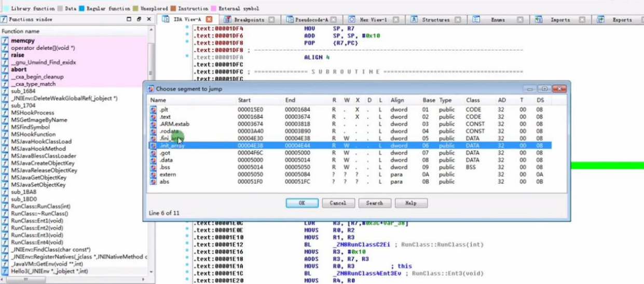
Task: Select the .fini_array segment row
Action: [350, 139]
